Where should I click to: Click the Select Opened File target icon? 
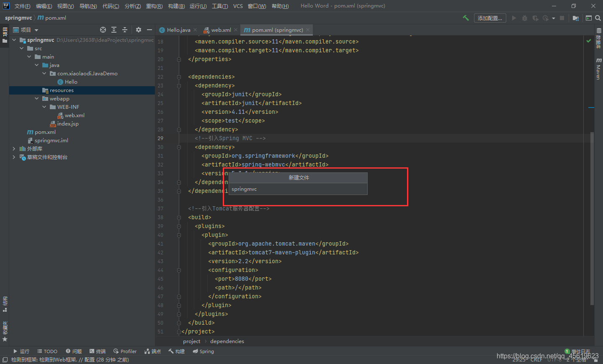pyautogui.click(x=103, y=30)
